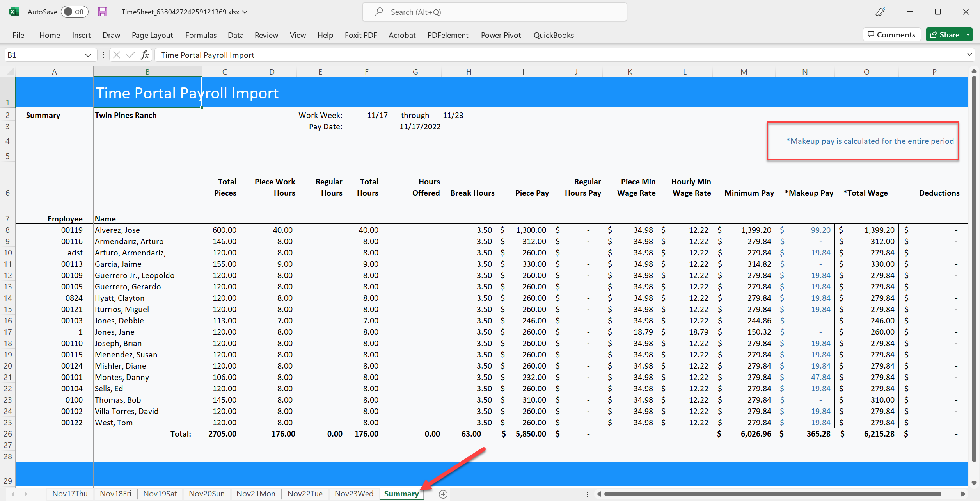Switch to the Nov19Sat sheet tab

click(160, 494)
